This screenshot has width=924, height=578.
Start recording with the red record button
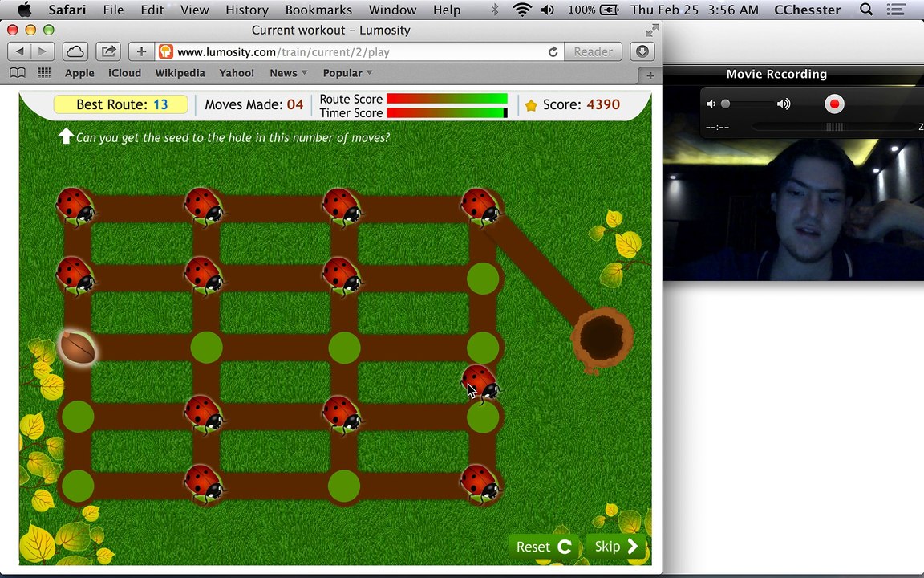tap(834, 104)
